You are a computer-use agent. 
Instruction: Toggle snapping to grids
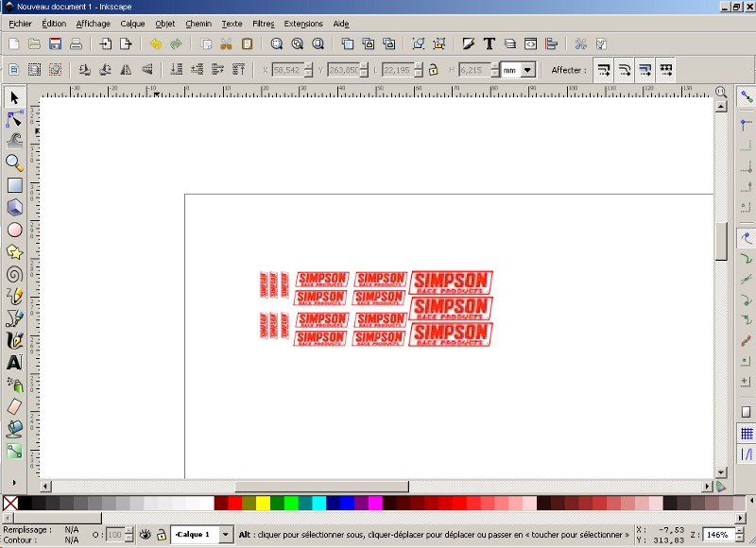tap(746, 434)
